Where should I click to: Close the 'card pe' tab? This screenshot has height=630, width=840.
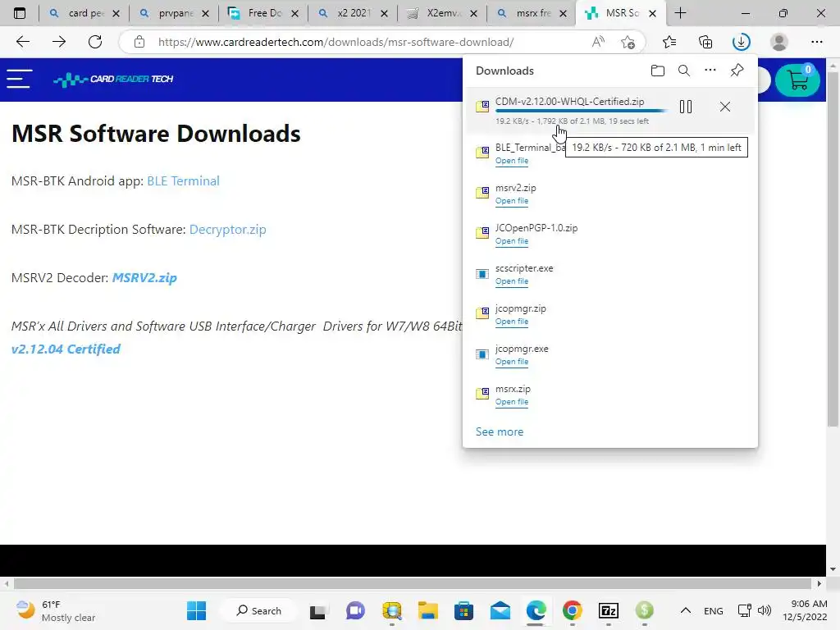(116, 13)
